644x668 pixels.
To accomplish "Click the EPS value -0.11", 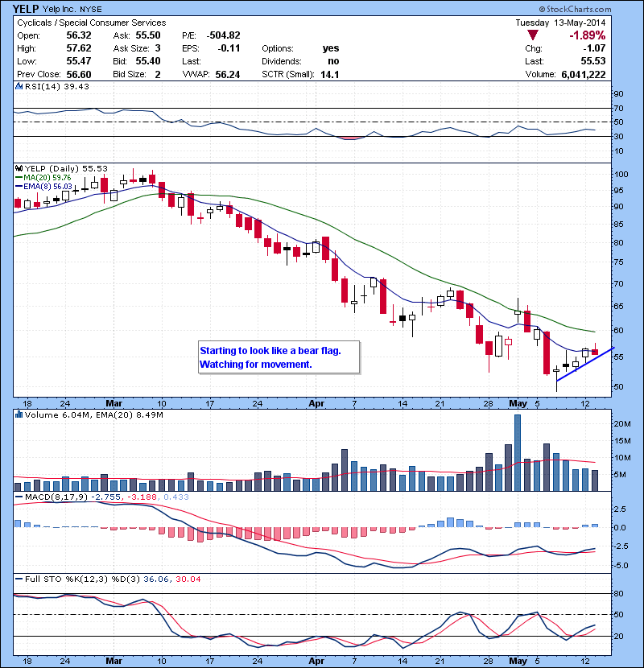I will point(229,48).
